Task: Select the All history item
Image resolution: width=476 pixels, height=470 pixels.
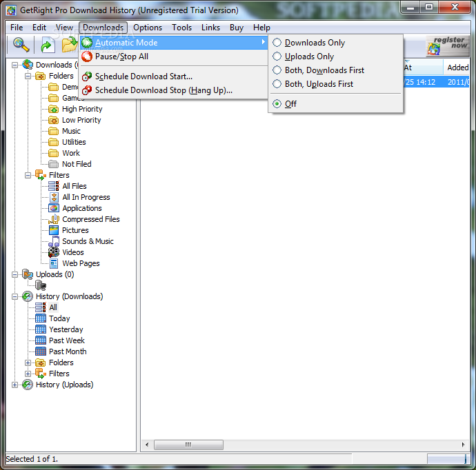Action: tap(53, 307)
